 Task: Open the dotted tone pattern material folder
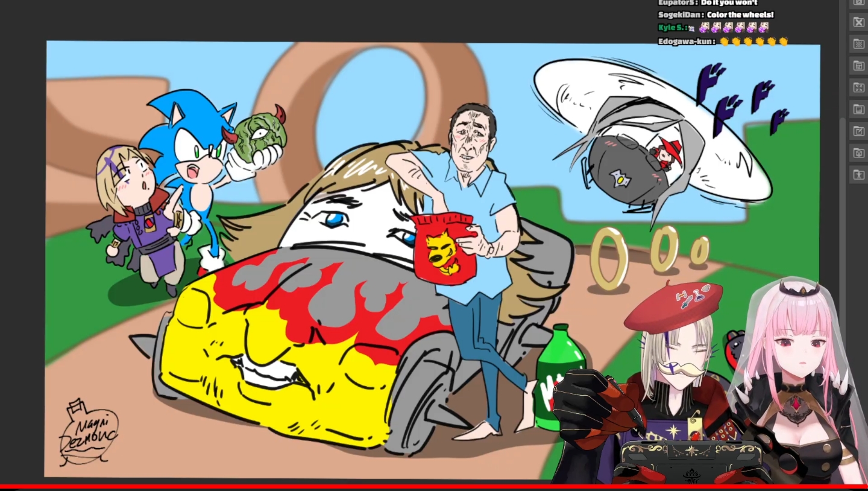pos(858,44)
